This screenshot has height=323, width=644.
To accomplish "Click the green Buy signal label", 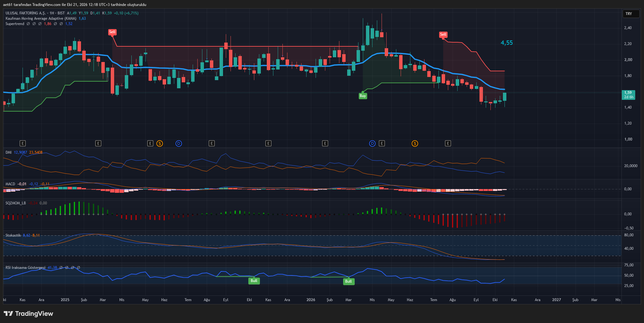I will (363, 96).
